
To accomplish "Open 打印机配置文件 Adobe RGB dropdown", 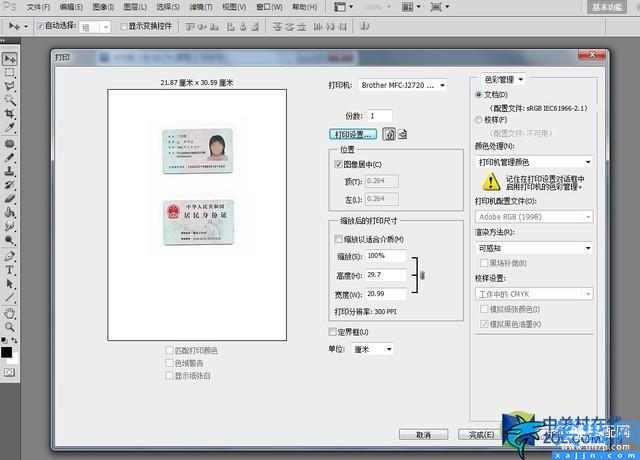I will (x=534, y=217).
